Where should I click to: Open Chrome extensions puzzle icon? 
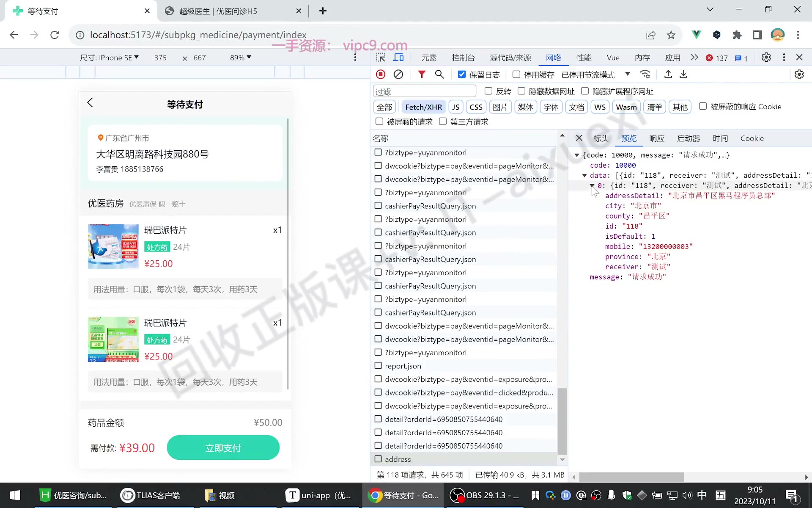(737, 35)
